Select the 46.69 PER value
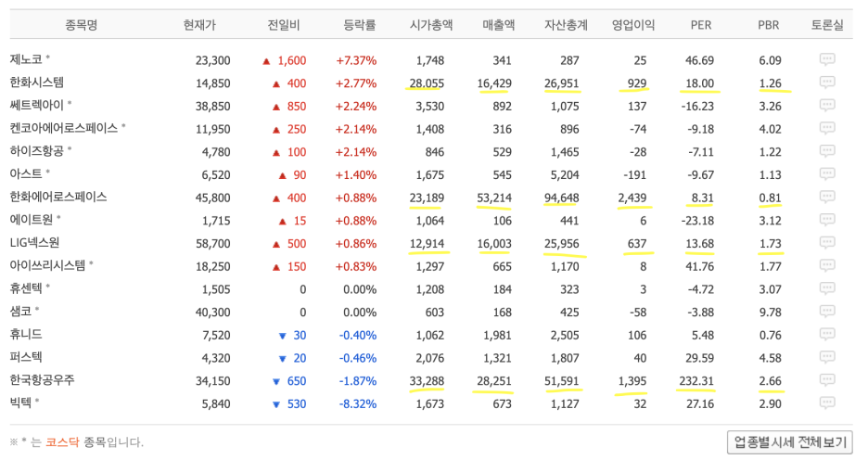This screenshot has width=868, height=460. click(x=700, y=60)
